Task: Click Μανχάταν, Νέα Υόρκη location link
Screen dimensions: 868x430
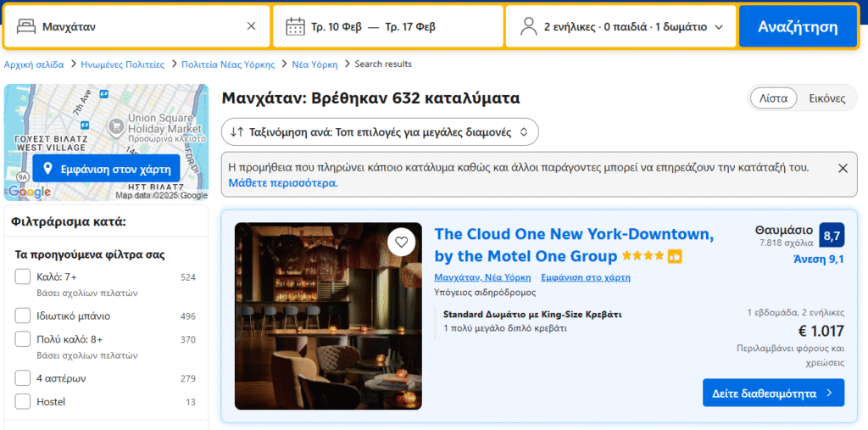Action: 482,277
